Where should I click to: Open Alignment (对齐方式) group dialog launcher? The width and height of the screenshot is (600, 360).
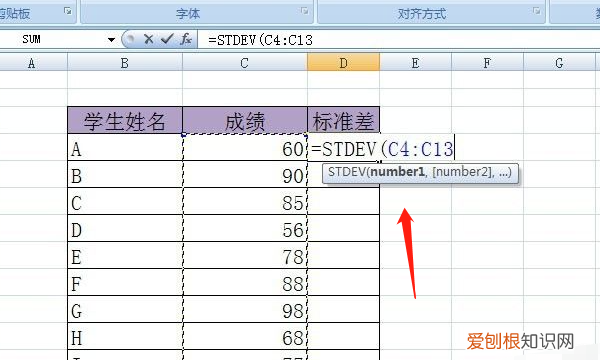(x=537, y=11)
